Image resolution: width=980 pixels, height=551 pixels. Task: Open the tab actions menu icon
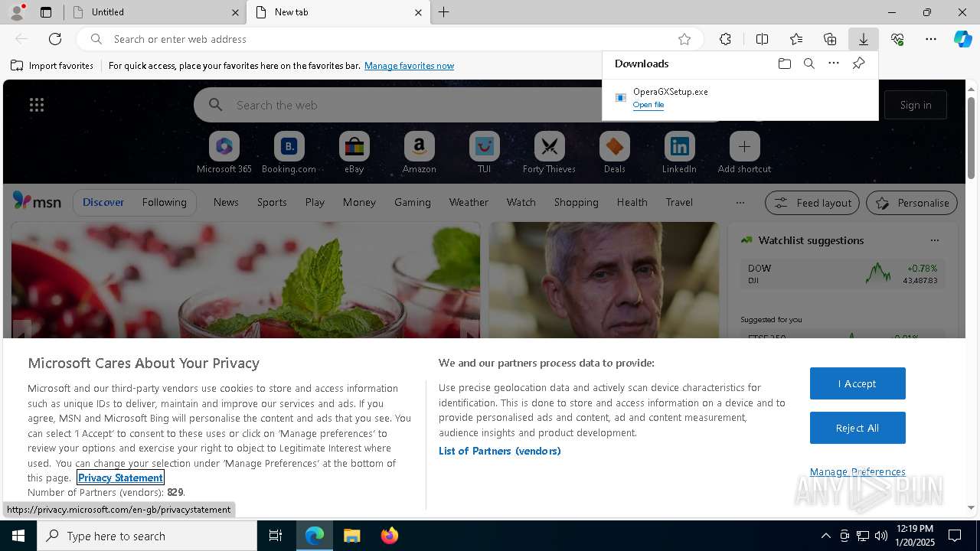(46, 12)
